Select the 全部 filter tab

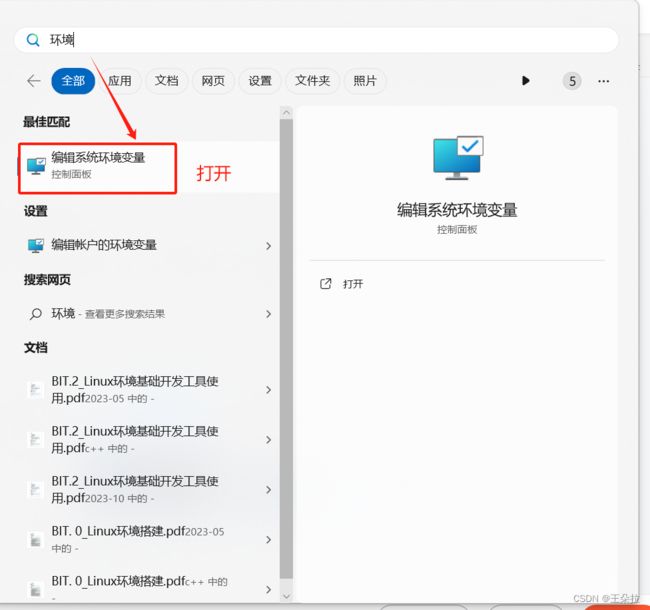(x=73, y=81)
